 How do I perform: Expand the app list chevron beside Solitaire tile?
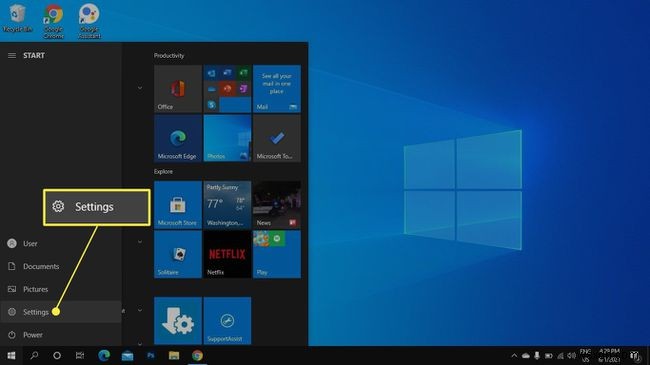click(x=140, y=241)
